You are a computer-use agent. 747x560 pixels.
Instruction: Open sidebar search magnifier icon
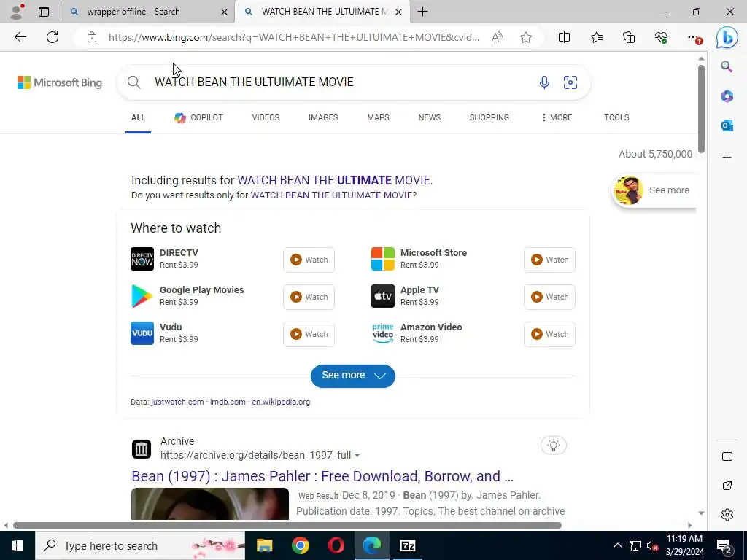point(727,66)
